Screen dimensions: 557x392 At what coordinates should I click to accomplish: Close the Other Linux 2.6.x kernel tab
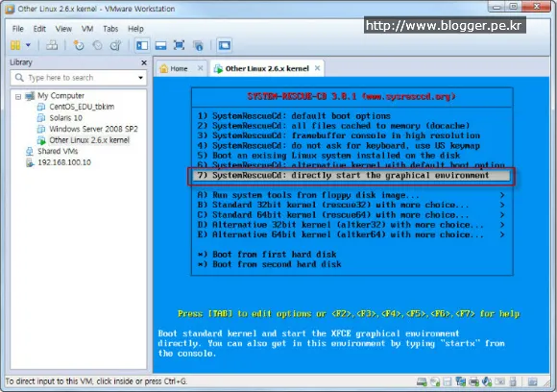tap(318, 68)
